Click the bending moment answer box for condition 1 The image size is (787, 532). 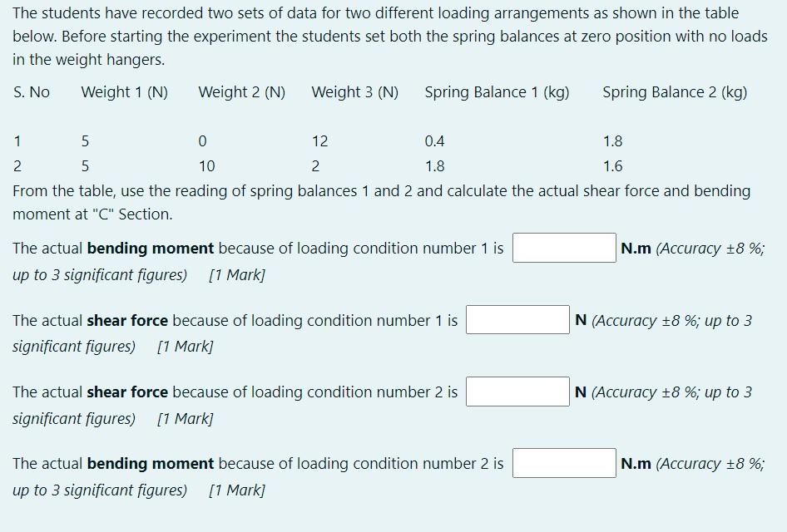point(563,247)
